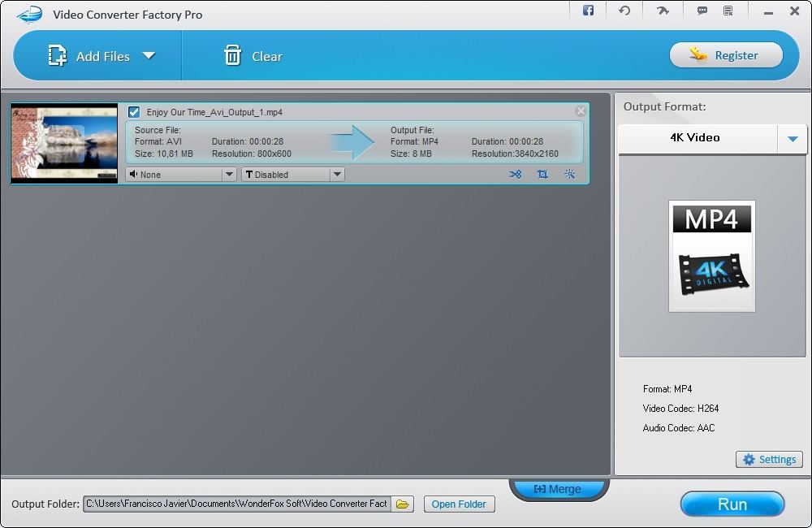Open the output folder using the folder icon
Image resolution: width=812 pixels, height=528 pixels.
point(402,504)
